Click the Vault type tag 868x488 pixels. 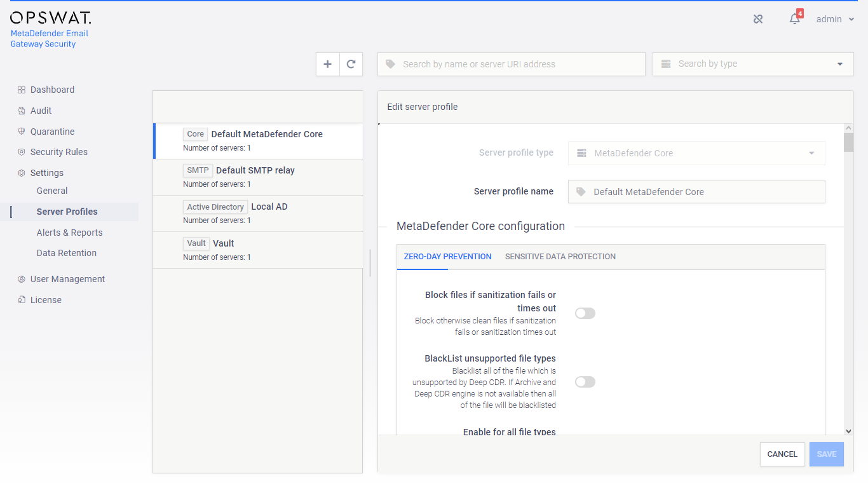[196, 243]
